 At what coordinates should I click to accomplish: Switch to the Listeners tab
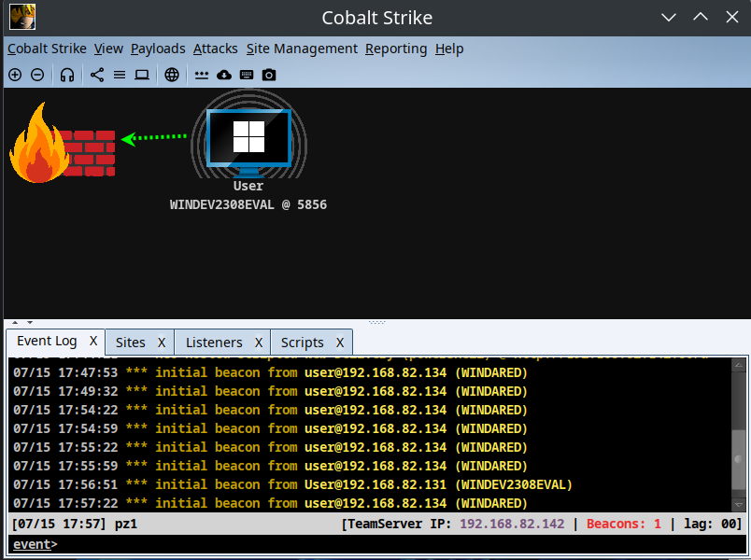point(214,343)
